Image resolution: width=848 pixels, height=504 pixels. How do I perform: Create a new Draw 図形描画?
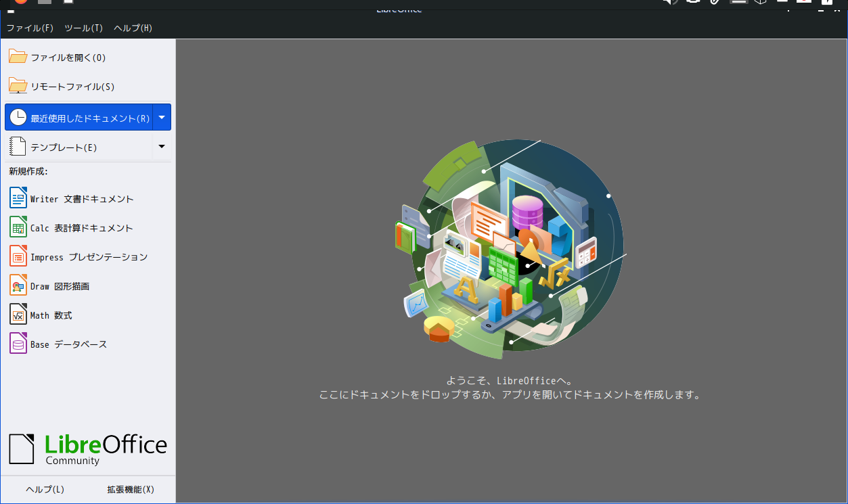[x=88, y=286]
